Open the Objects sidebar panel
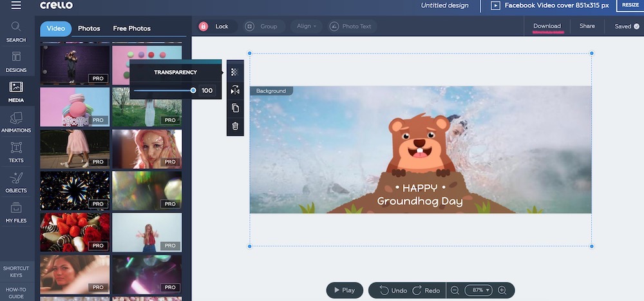This screenshot has width=644, height=301. 16,182
